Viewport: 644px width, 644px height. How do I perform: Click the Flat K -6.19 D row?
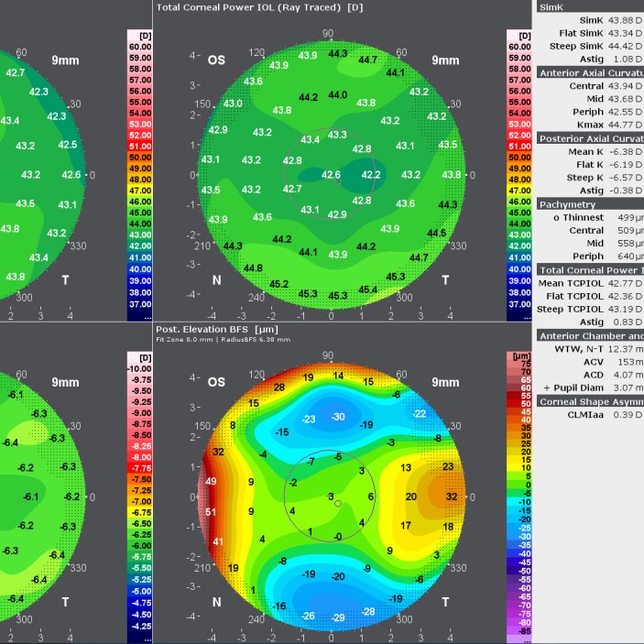point(609,164)
